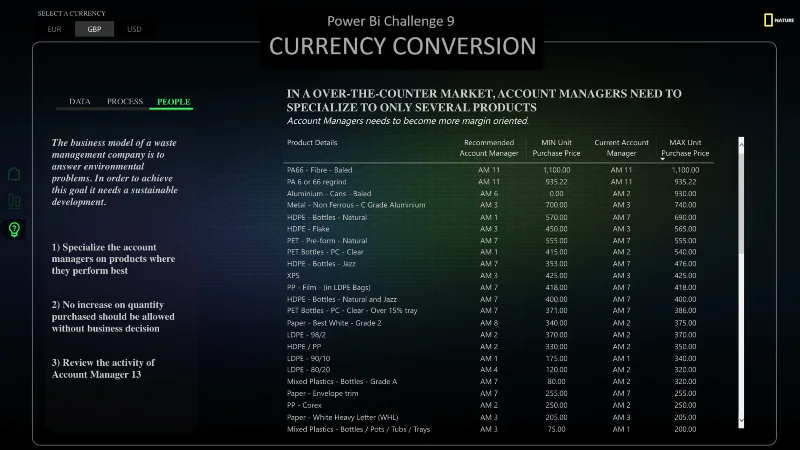Switch to the PEOPLE tab
Screen dimensions: 800x450
coord(173,102)
